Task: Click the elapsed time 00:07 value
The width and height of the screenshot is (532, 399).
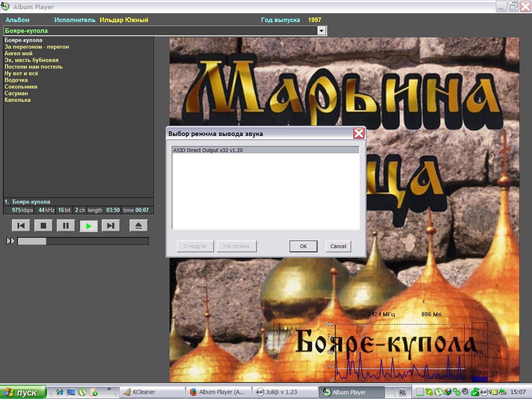Action: pyautogui.click(x=142, y=210)
